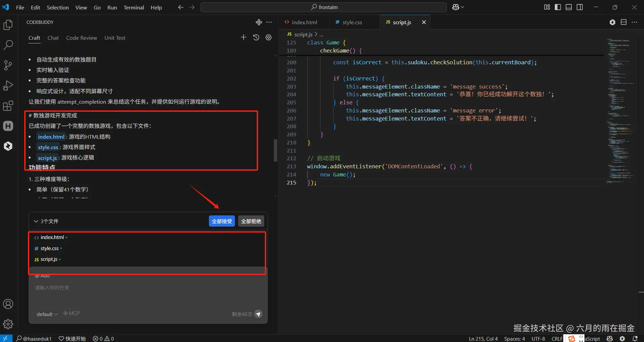
Task: Start a new CodeBuddy chat with plus icon
Action: [244, 37]
